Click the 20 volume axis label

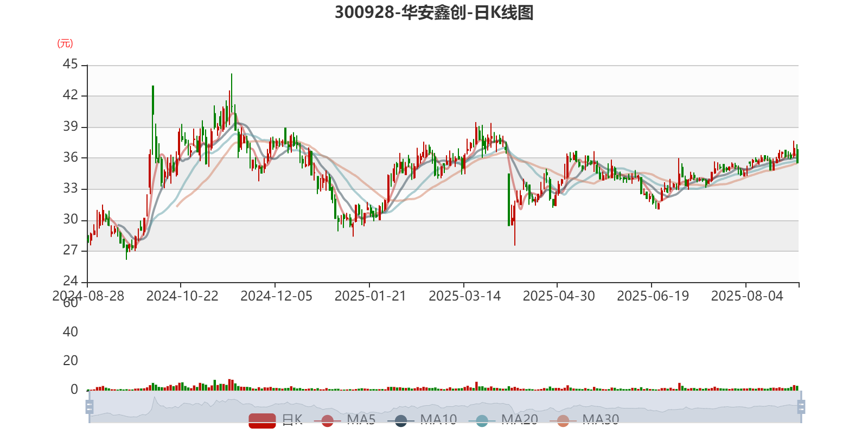71,361
